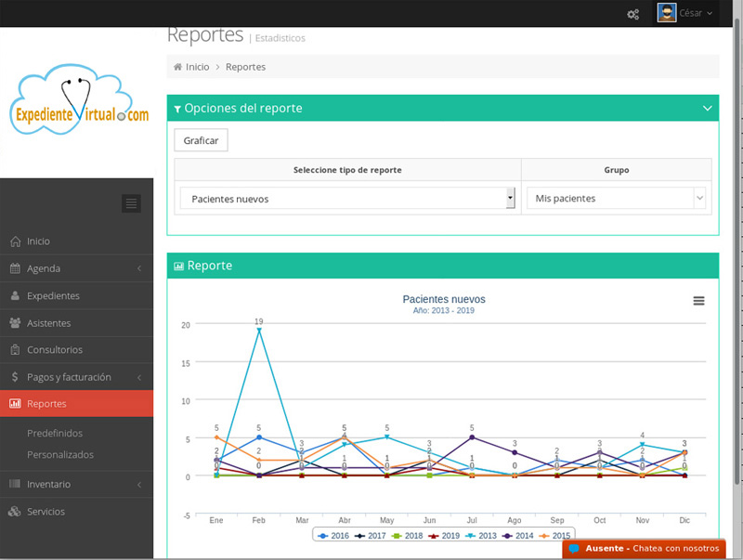743x560 pixels.
Task: Click the Seleccione tipo de reporte header
Action: [347, 170]
